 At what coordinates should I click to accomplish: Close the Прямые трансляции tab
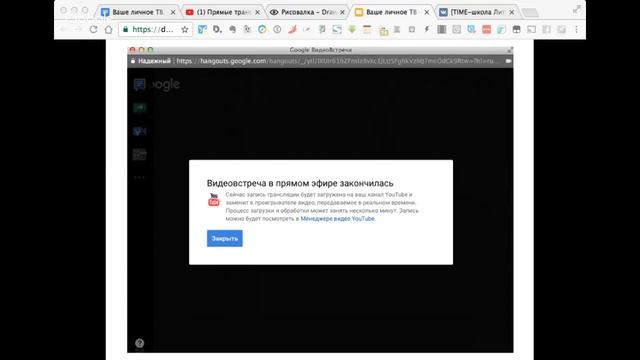pos(258,12)
